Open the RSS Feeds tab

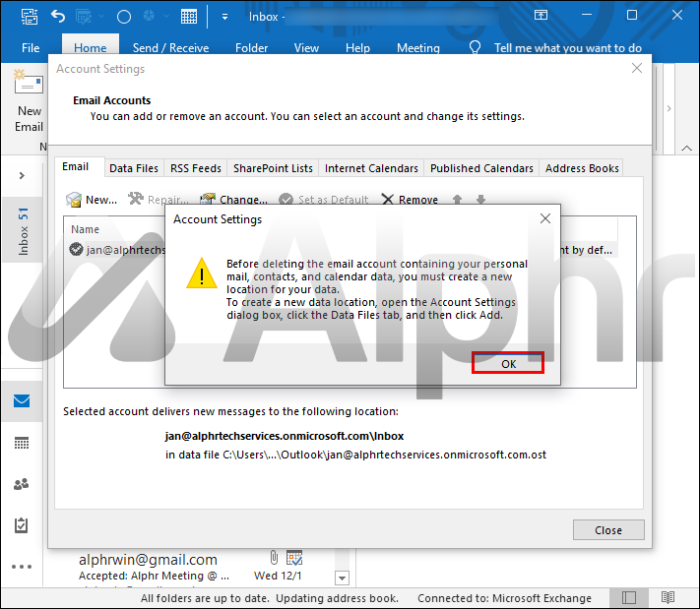(196, 168)
